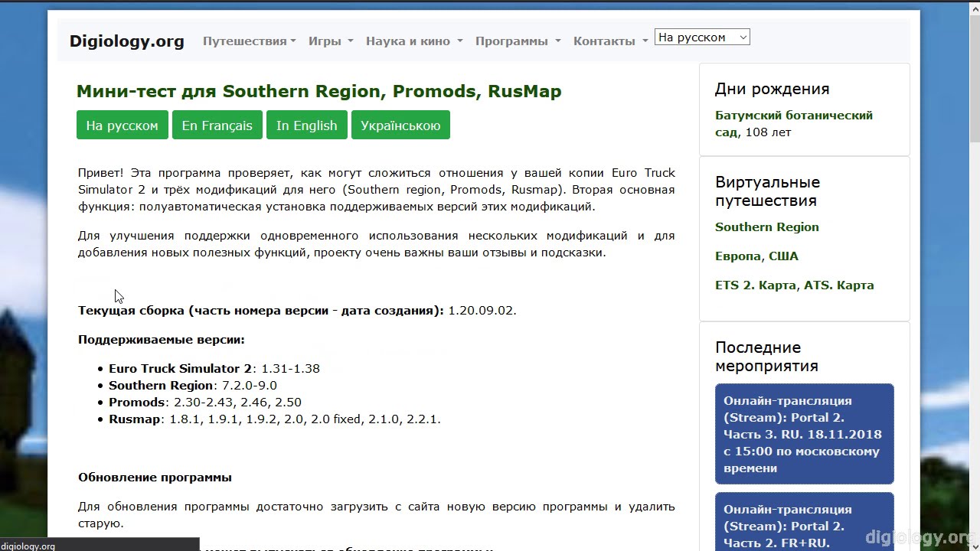Switch page to En Français
Screen dimensions: 980x551
[x=217, y=126]
